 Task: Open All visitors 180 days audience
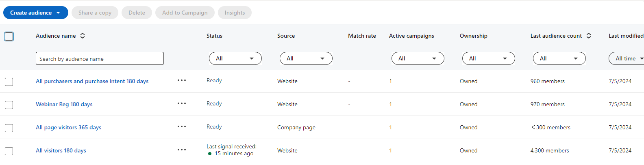[61, 150]
